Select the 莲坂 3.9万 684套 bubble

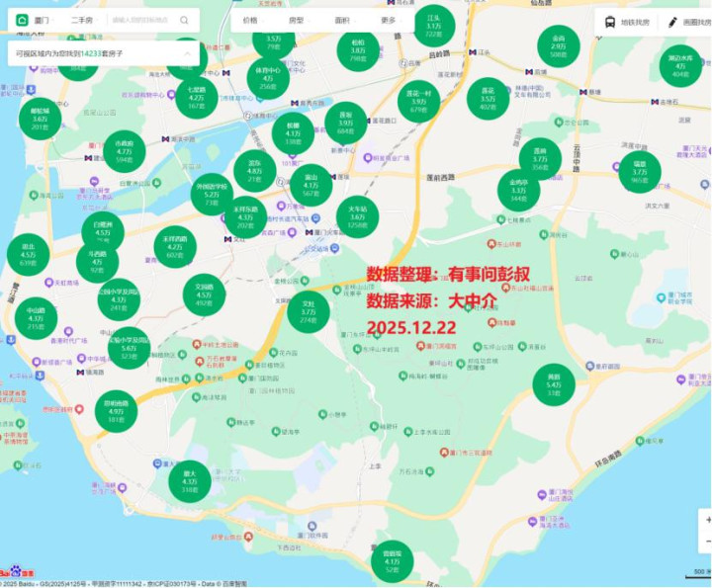[x=345, y=123]
